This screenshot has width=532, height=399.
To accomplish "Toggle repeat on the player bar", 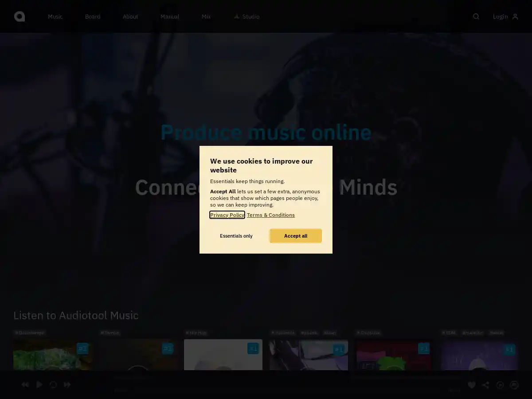I will click(53, 384).
